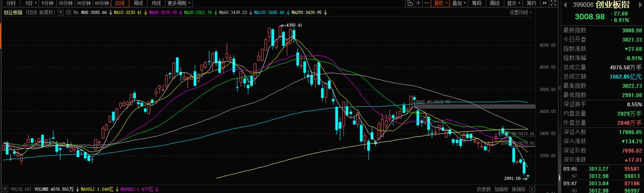Select the 15分钟 period tab

point(65,3)
